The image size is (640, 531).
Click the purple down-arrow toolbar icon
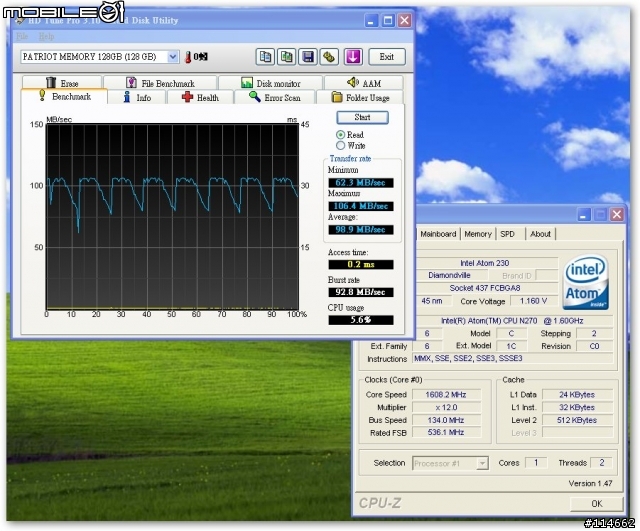[353, 57]
